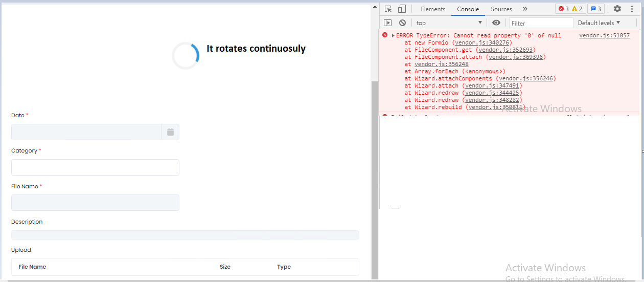Click the File Name input field

click(95, 203)
